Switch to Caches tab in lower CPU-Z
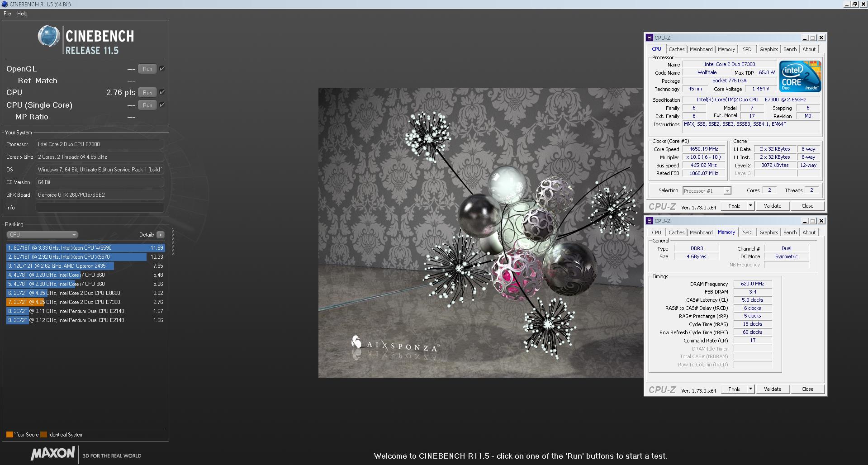Viewport: 868px width, 465px height. click(x=676, y=232)
